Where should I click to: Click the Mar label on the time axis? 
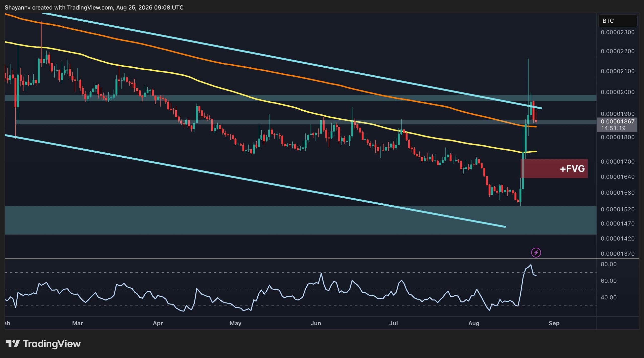click(x=77, y=323)
